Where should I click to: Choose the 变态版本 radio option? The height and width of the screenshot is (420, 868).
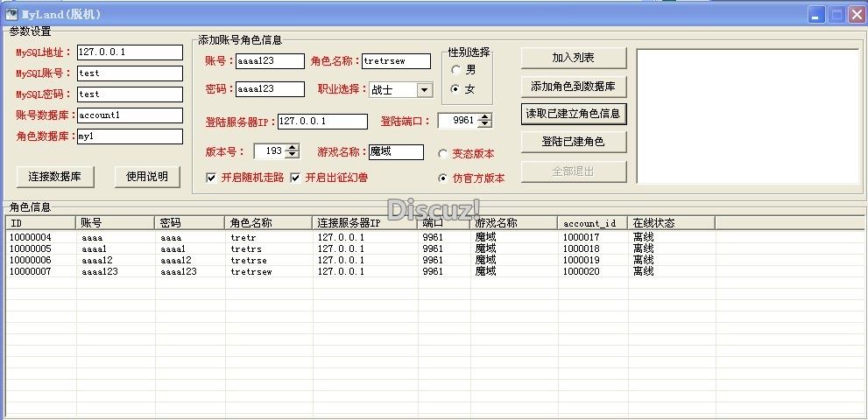click(x=443, y=154)
